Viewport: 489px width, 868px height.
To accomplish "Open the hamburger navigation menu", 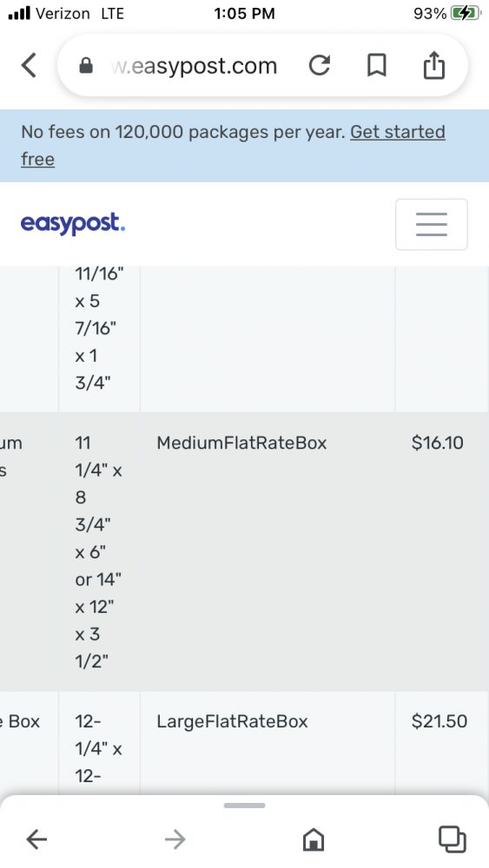I will point(432,224).
